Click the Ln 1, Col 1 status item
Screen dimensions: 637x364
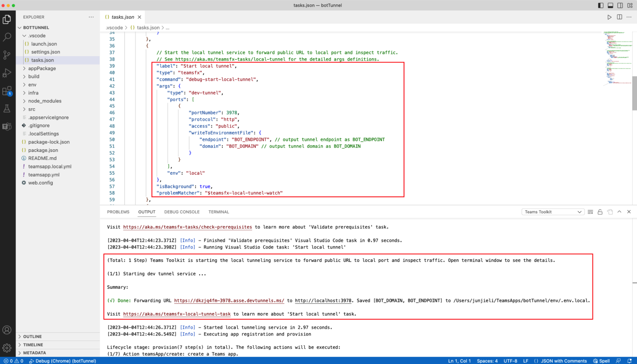pyautogui.click(x=459, y=361)
